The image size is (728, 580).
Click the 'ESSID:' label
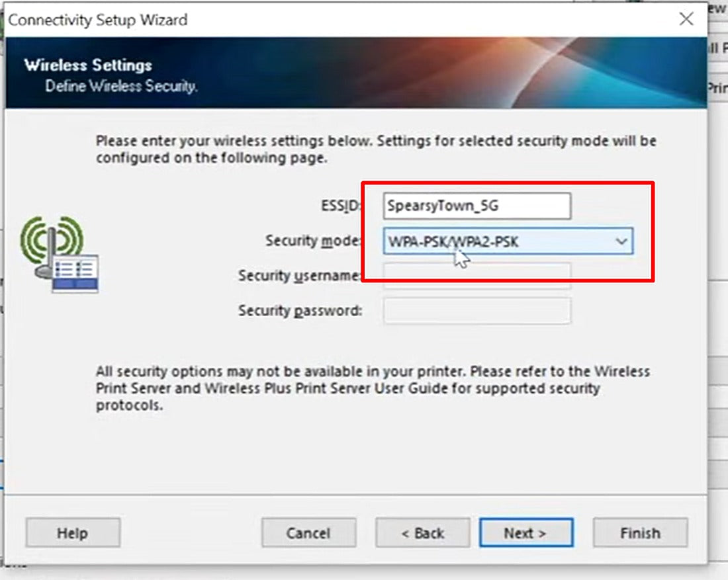(x=340, y=206)
